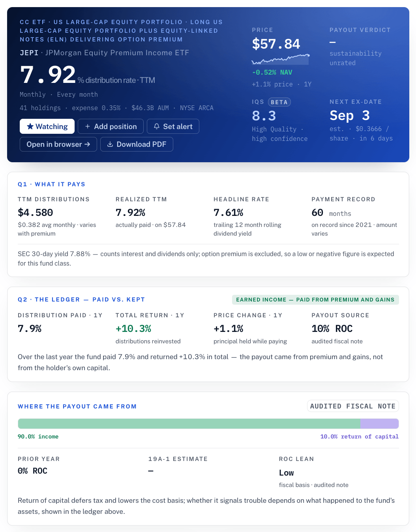Click the 90.0% income label
The height and width of the screenshot is (532, 416).
coord(38,436)
